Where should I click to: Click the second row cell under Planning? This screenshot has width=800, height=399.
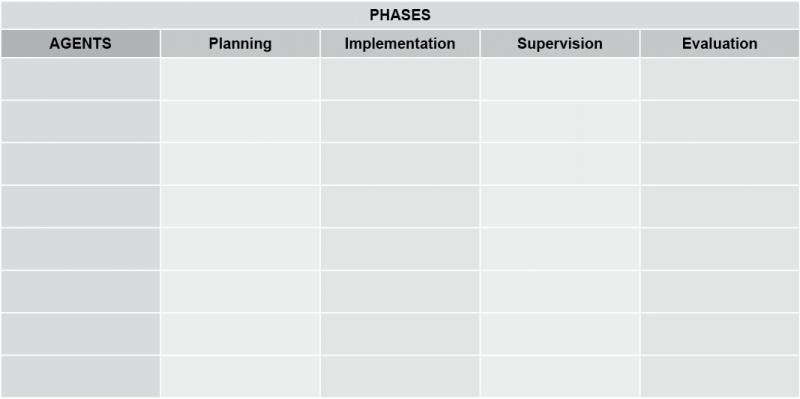tap(240, 121)
